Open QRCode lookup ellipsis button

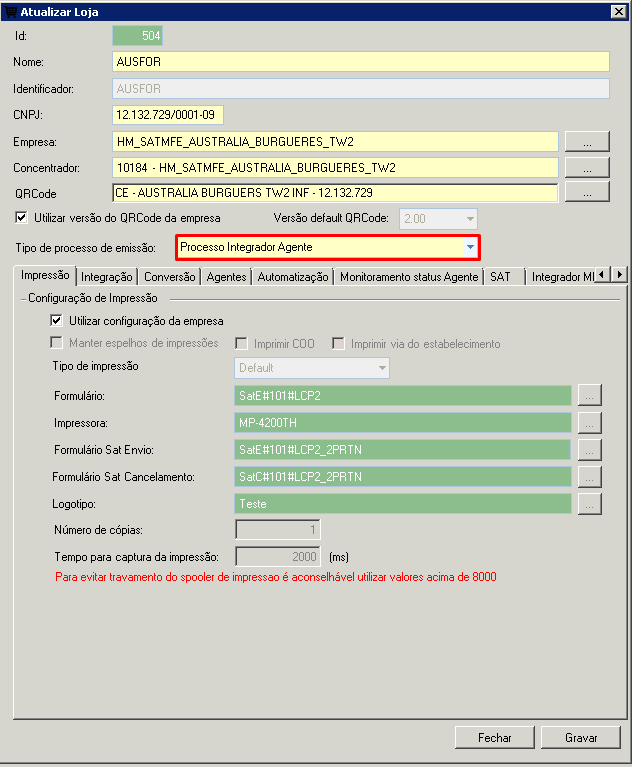tap(587, 192)
